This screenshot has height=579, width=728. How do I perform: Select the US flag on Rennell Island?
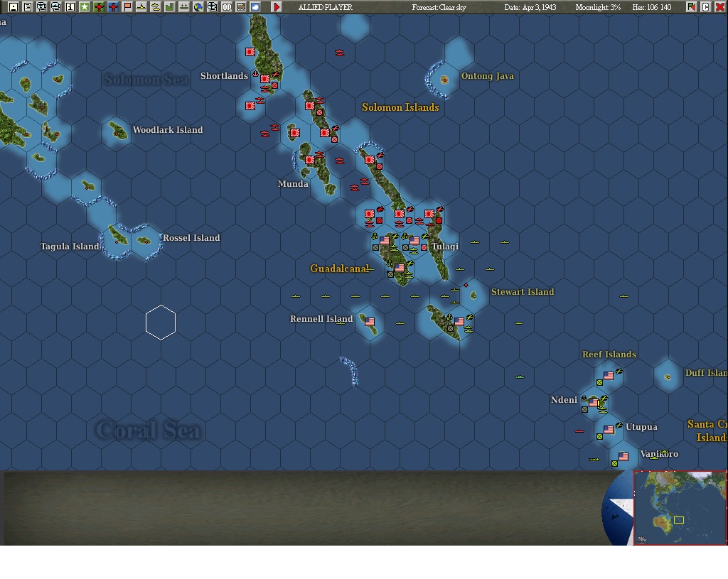click(370, 322)
